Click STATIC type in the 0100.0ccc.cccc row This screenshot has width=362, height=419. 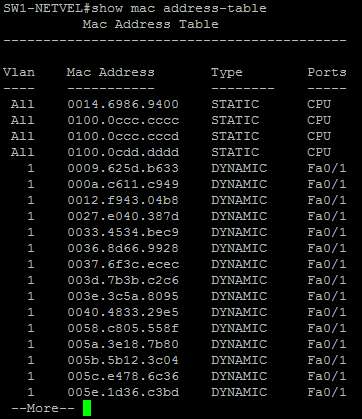(235, 120)
